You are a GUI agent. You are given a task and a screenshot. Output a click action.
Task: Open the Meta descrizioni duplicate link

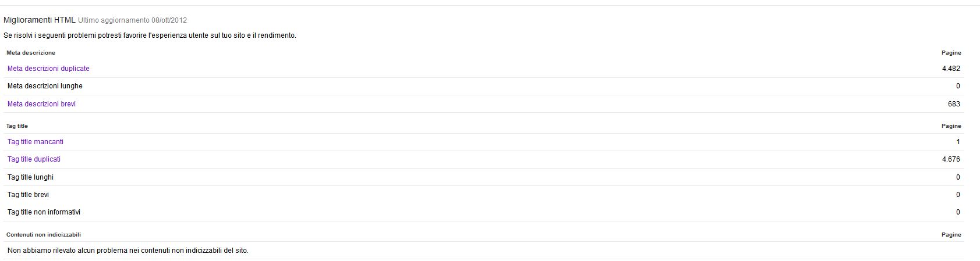coord(48,69)
